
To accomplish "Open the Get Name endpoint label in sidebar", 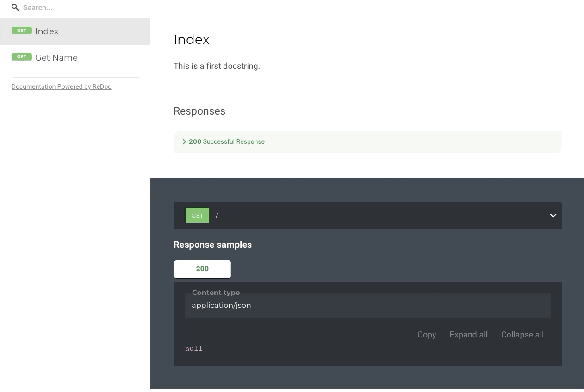I will coord(56,58).
